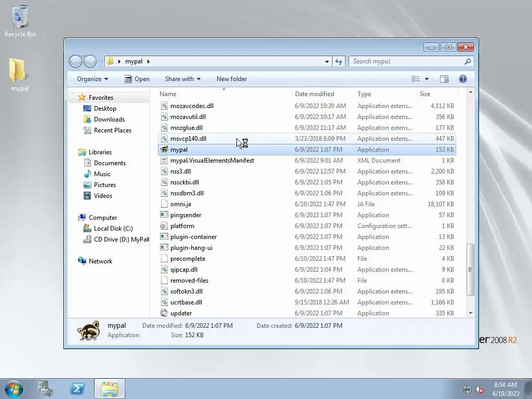Image resolution: width=532 pixels, height=399 pixels.
Task: Click the scroll up arrow of file list
Action: point(470,92)
